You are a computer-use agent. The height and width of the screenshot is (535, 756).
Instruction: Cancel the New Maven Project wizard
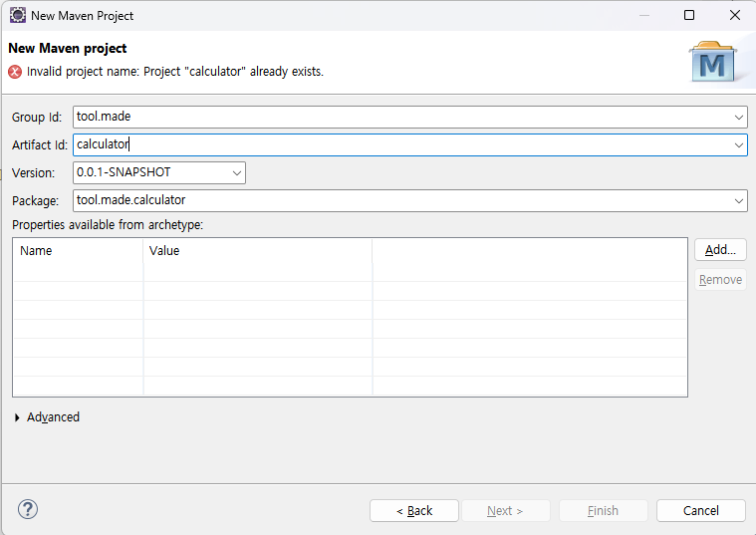coord(701,510)
